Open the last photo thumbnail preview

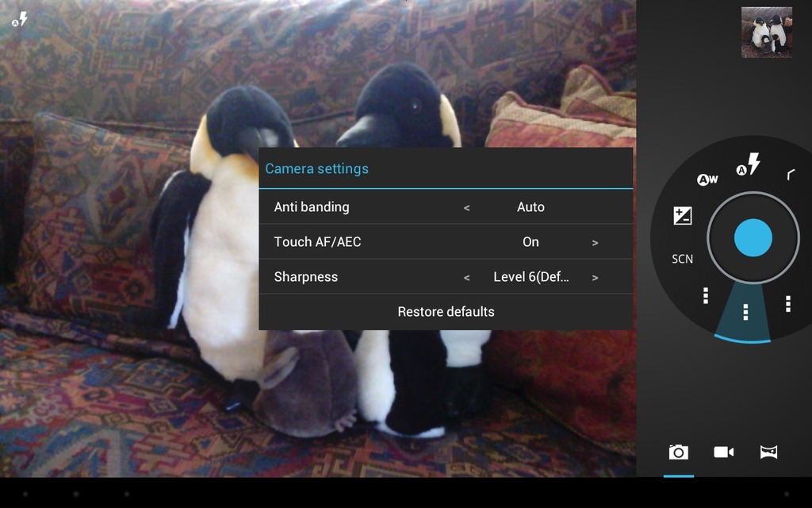767,32
